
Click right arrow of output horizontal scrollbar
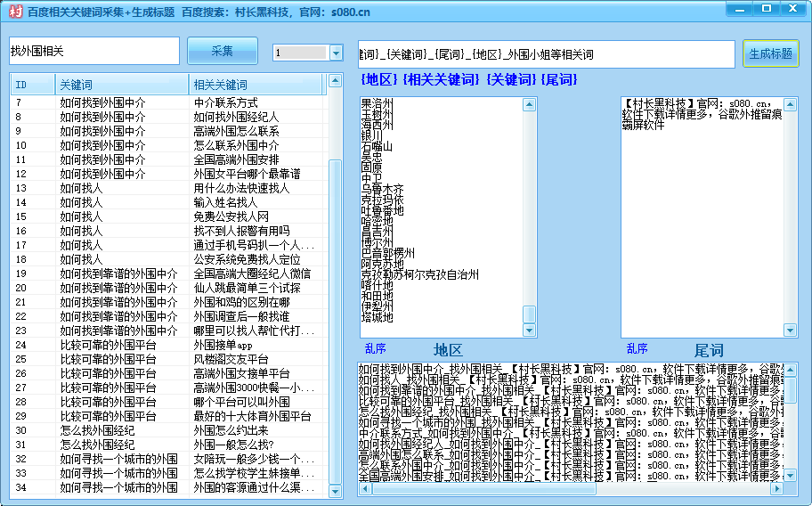pos(777,489)
